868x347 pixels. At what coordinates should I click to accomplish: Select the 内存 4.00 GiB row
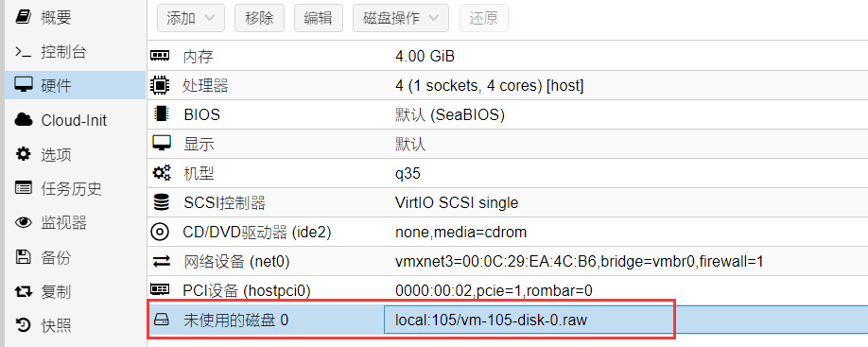[x=507, y=56]
